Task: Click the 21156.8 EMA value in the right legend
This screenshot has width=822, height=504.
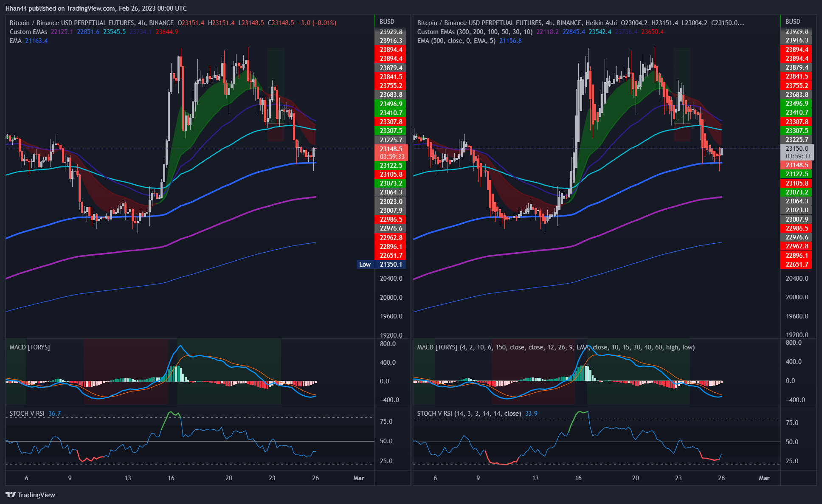Action: tap(510, 41)
